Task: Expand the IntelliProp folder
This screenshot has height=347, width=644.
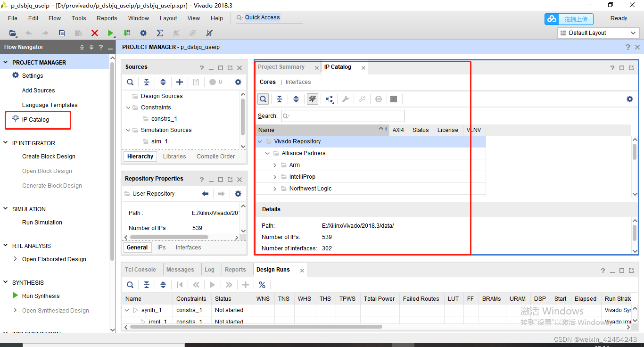Action: [275, 177]
